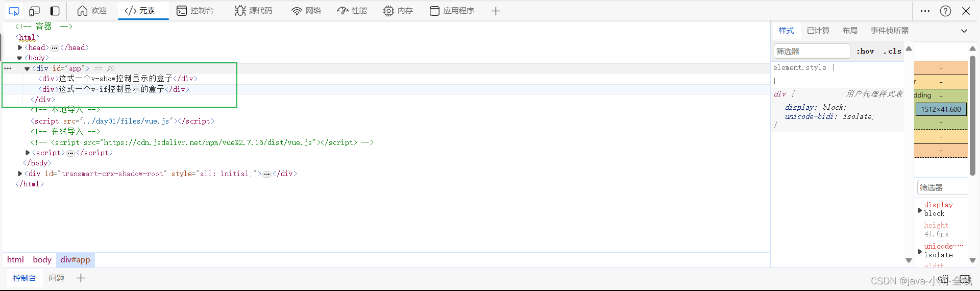Expand more sidebar tabs chevron

(964, 31)
